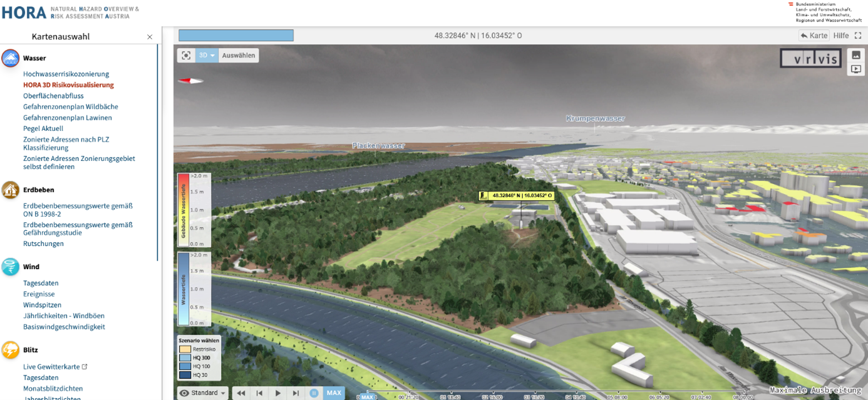Screen dimensions: 868x400
Task: Select the HQ 30 scenario
Action: click(x=194, y=375)
